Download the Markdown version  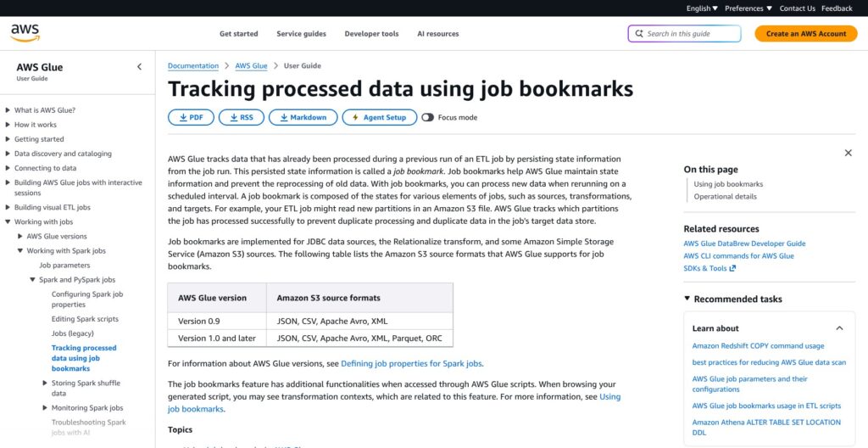pos(303,118)
